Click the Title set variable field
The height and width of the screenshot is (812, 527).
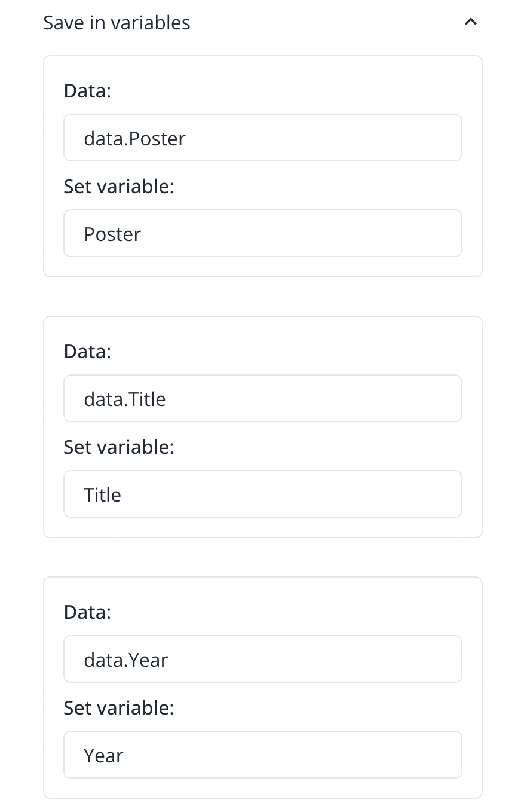pos(263,494)
